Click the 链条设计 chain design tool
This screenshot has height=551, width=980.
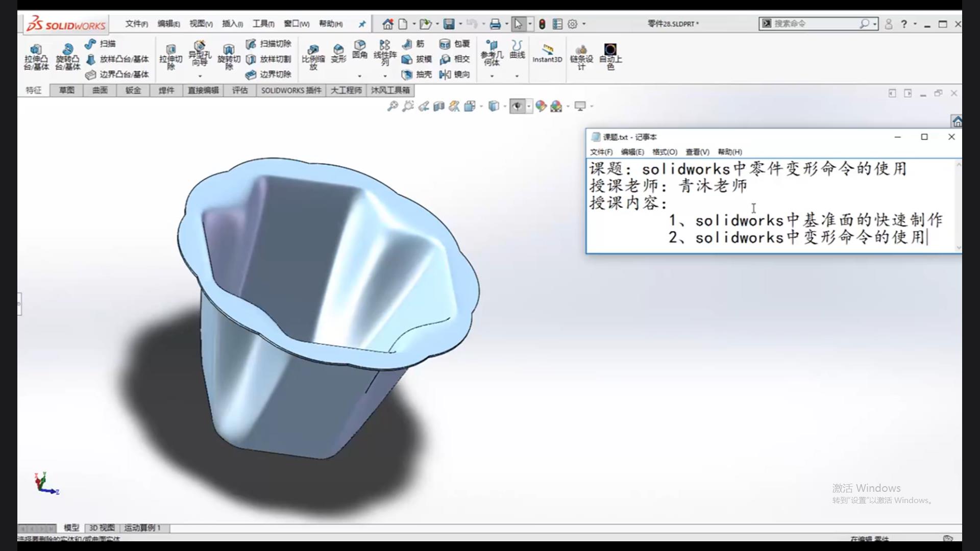pos(581,57)
